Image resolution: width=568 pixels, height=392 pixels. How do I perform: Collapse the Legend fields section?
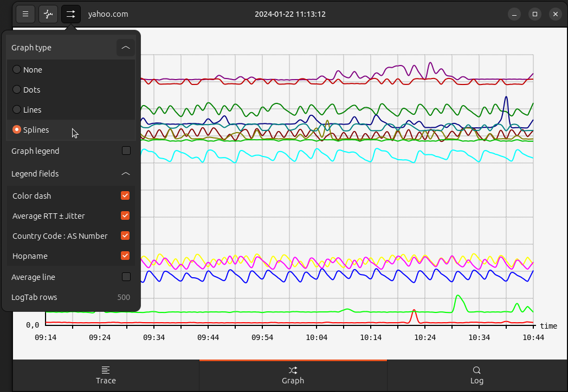click(x=126, y=174)
